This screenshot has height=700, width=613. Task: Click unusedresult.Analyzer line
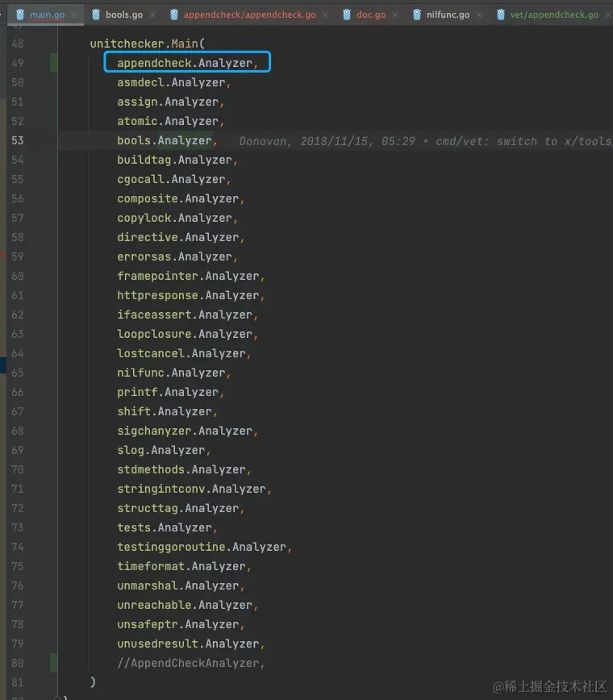coord(191,644)
